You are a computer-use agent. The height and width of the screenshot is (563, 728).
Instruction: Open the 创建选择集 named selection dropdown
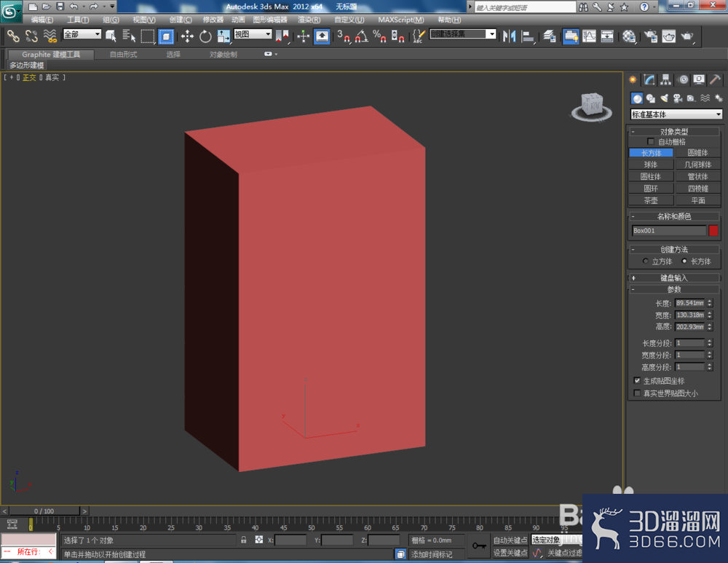pos(463,34)
